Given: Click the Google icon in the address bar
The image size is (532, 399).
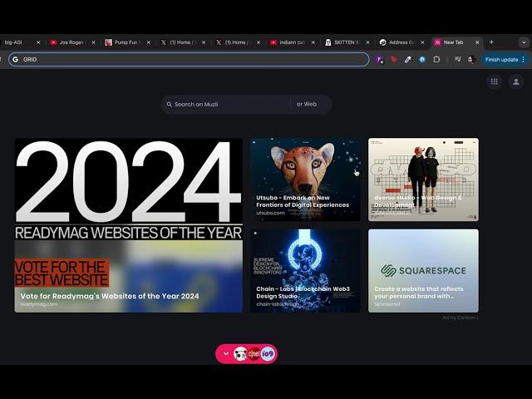Looking at the screenshot, I should point(16,59).
